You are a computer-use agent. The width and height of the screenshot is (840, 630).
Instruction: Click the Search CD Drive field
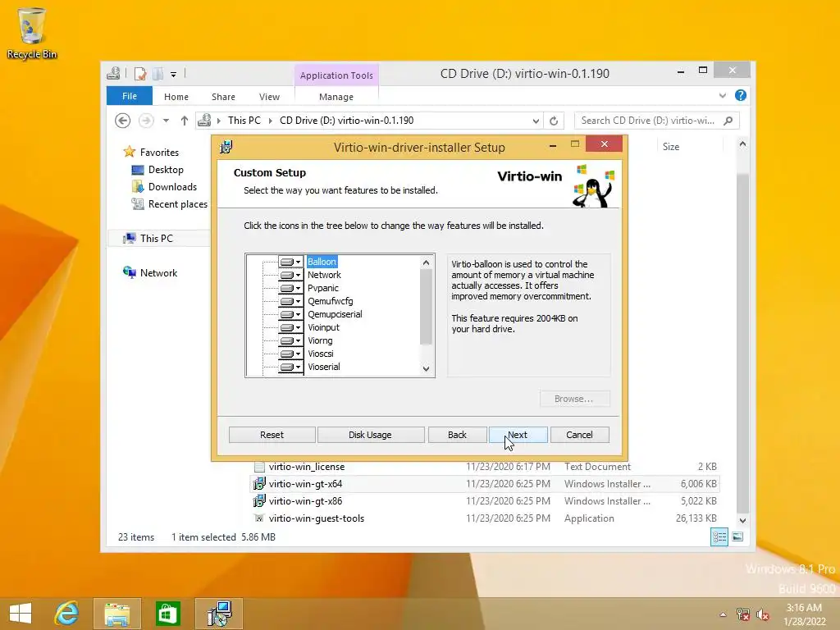click(657, 121)
